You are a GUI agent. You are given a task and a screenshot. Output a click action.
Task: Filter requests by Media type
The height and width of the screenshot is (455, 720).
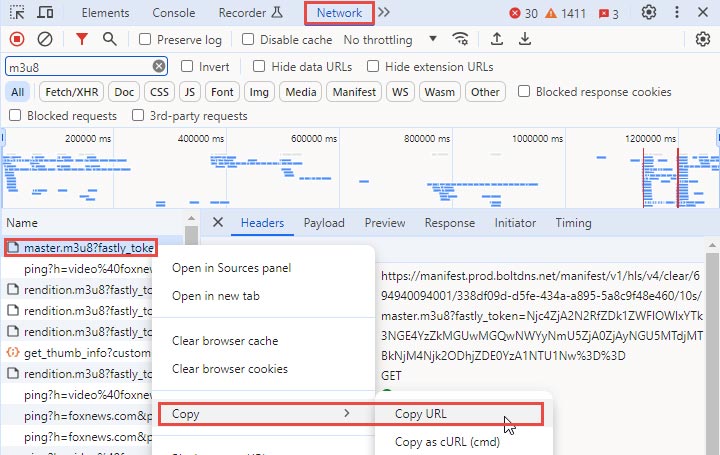coord(301,92)
